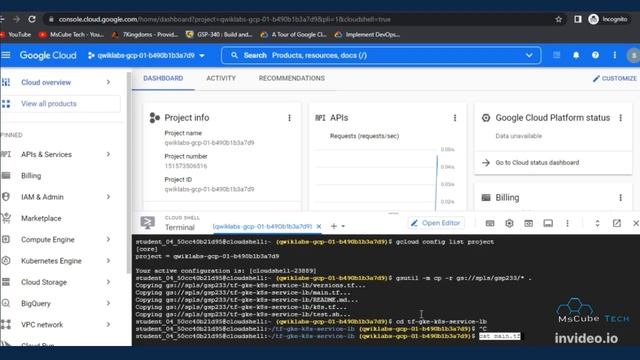Image resolution: width=640 pixels, height=360 pixels.
Task: Expand the APIs & Services submenu
Action: (x=108, y=154)
